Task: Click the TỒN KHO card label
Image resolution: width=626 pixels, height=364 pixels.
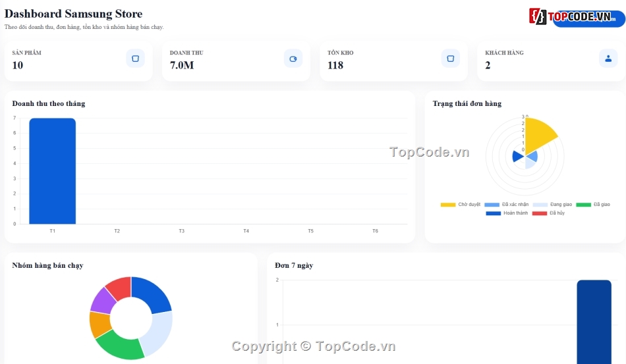Action: (x=341, y=53)
